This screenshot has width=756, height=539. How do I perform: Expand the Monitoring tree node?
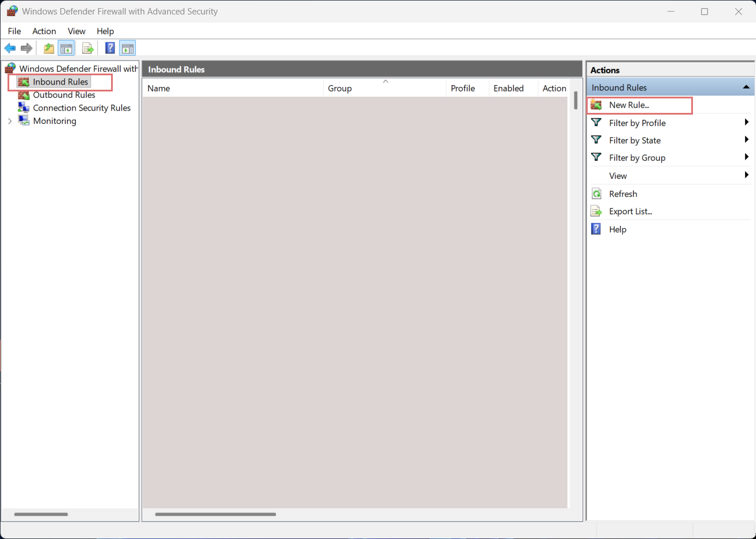10,121
